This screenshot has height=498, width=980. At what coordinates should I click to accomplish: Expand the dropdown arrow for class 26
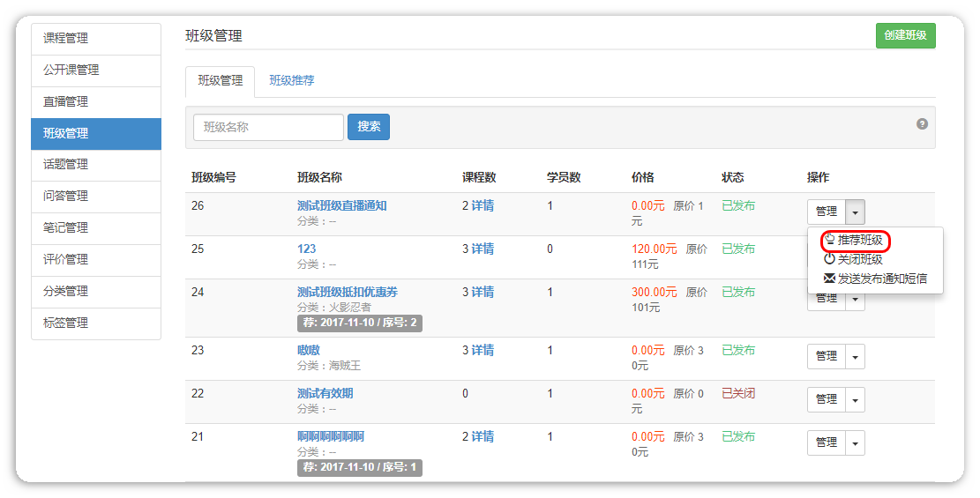(x=856, y=212)
